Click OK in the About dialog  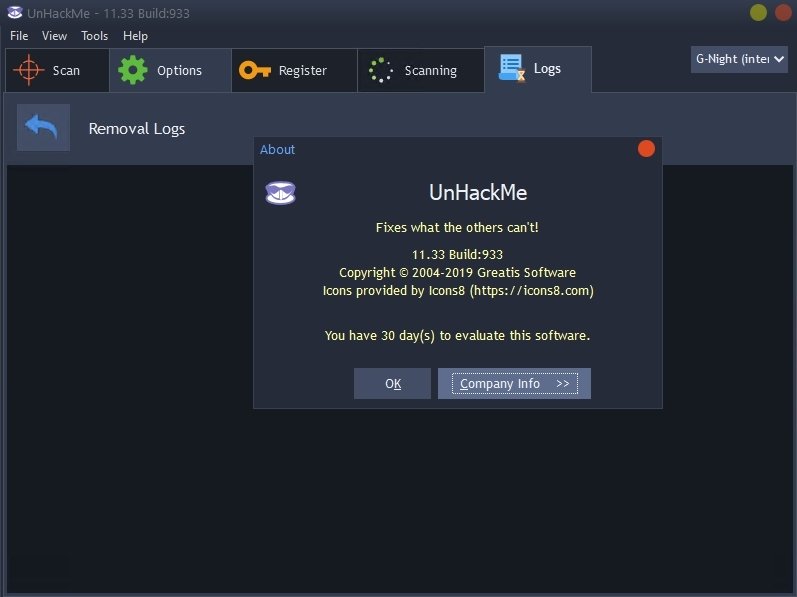392,384
